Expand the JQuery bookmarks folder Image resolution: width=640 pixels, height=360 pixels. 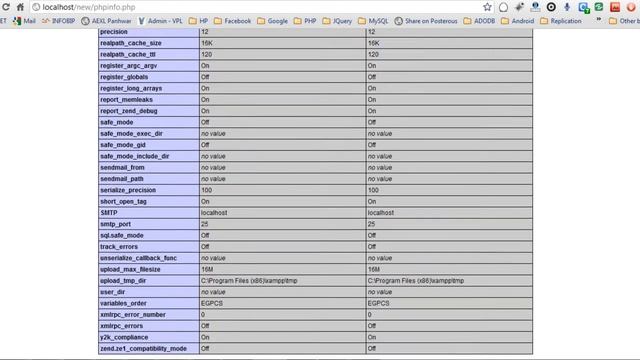pos(337,21)
